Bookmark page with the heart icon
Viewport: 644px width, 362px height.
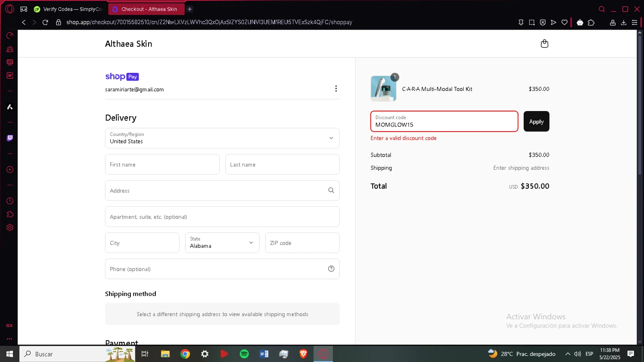565,22
